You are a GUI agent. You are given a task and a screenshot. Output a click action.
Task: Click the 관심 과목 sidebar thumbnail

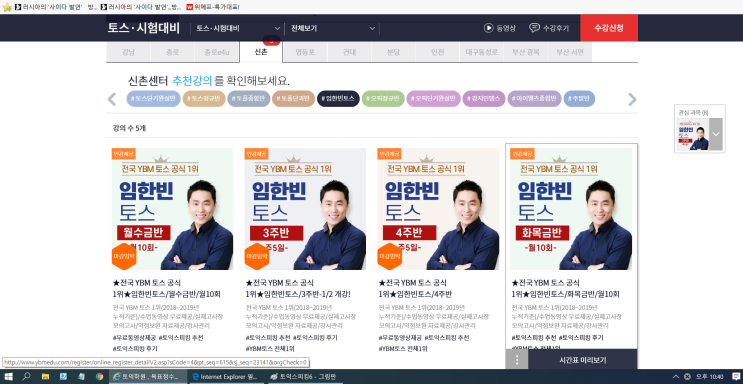point(693,134)
